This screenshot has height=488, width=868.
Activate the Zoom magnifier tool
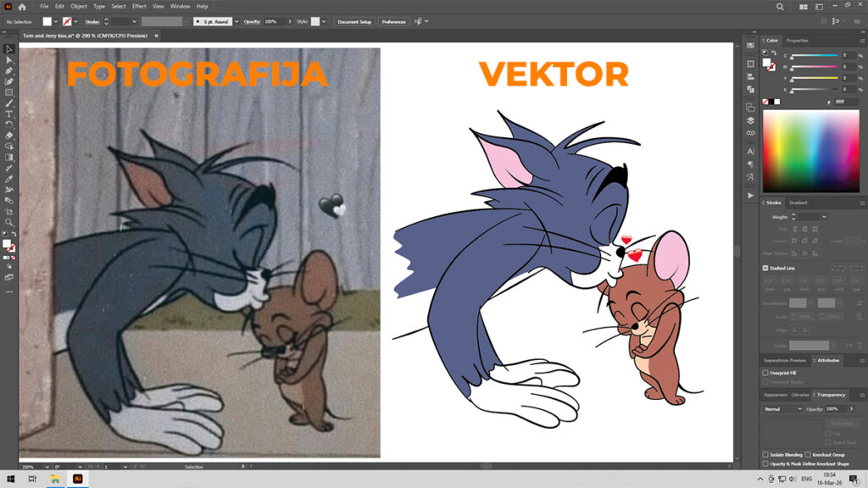tap(9, 222)
